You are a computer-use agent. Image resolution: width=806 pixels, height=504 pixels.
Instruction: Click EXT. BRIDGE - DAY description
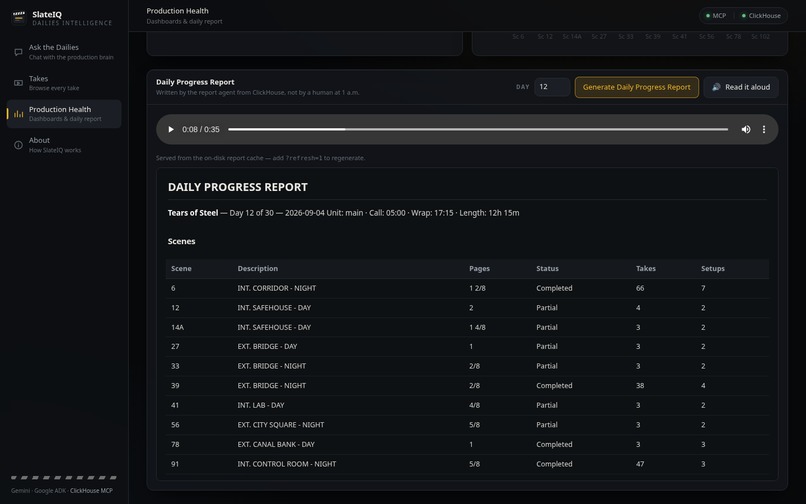(267, 346)
